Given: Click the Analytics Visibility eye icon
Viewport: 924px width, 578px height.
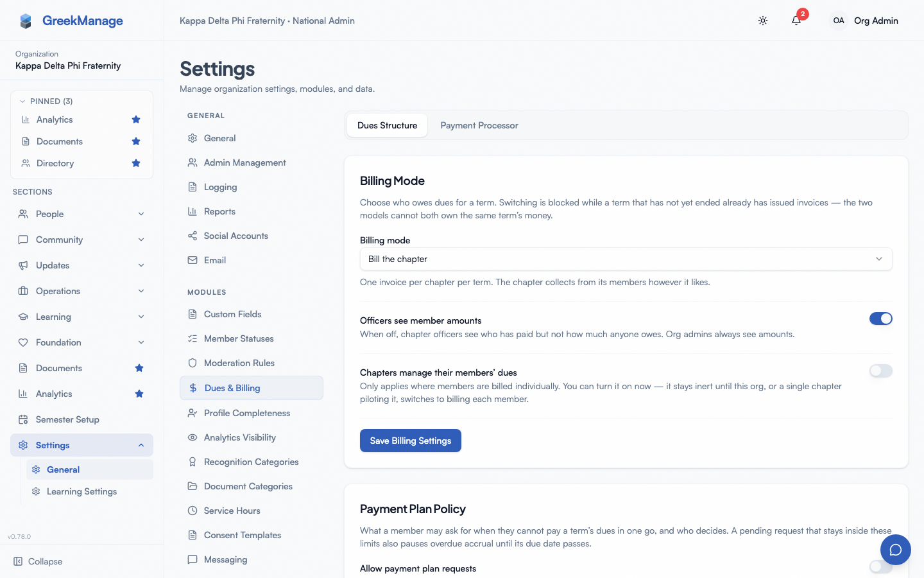Looking at the screenshot, I should pos(193,437).
